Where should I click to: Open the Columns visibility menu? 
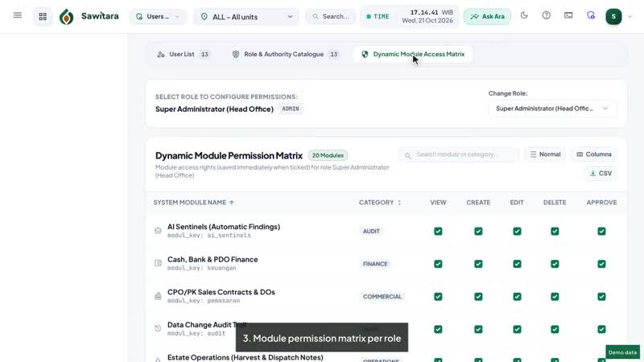[594, 154]
